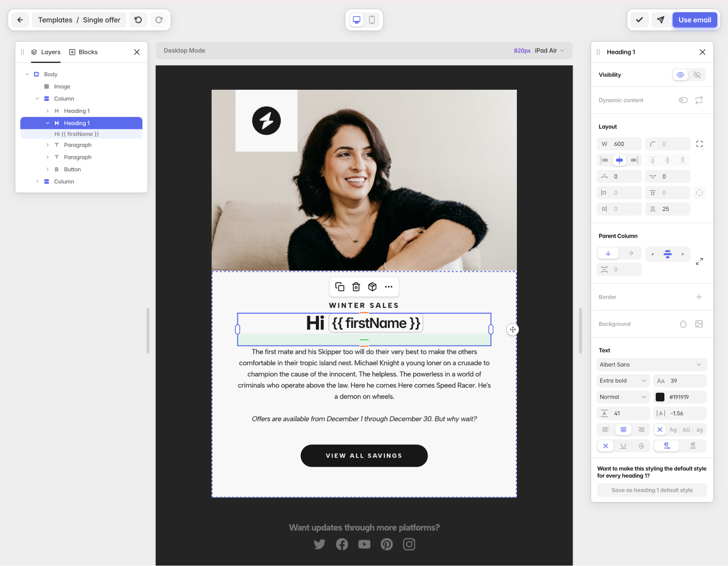The width and height of the screenshot is (728, 566).
Task: Set visibility to hidden with crossed-eye icon
Action: tap(697, 75)
